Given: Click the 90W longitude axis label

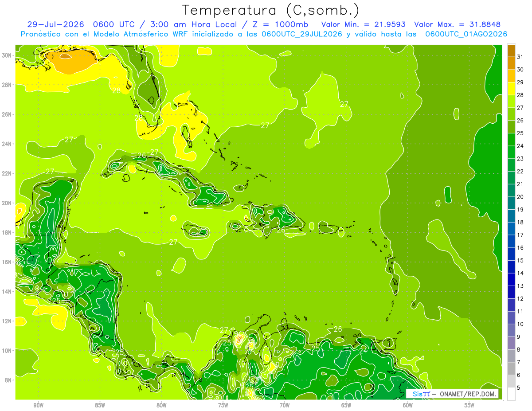Looking at the screenshot, I should pyautogui.click(x=38, y=405).
